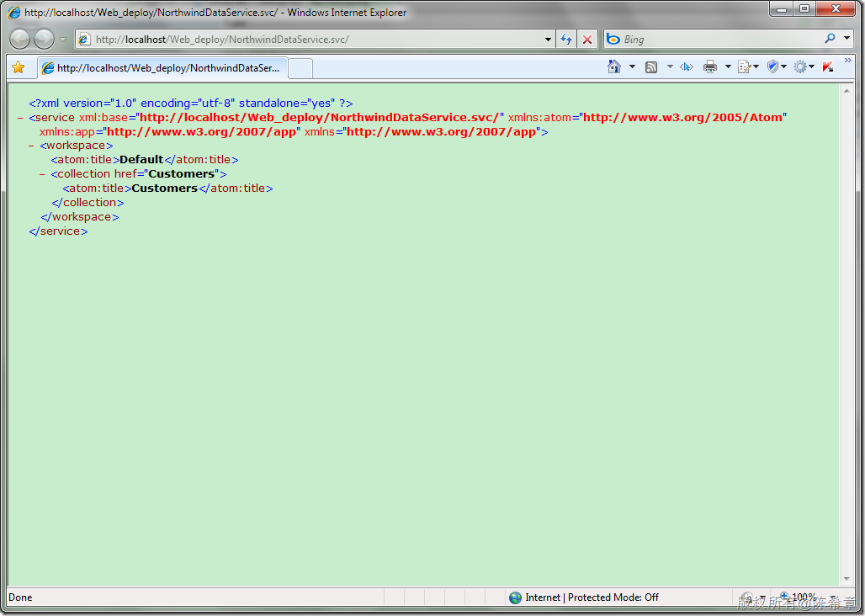Click the Favorites star icon
Image resolution: width=865 pixels, height=616 pixels.
click(19, 67)
